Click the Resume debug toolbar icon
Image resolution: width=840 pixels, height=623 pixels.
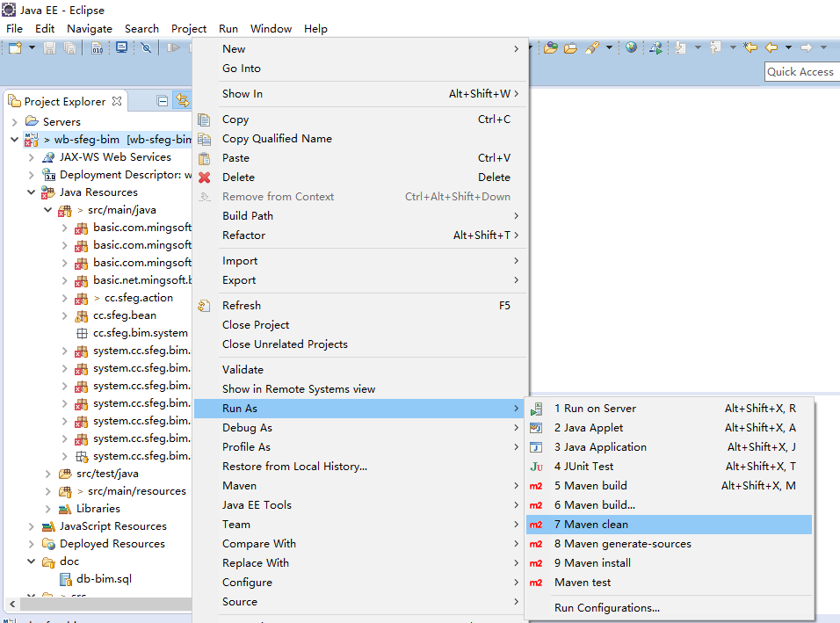(173, 48)
